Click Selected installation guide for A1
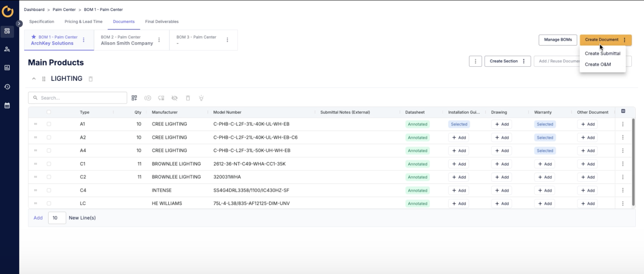Image resolution: width=644 pixels, height=274 pixels. 459,124
